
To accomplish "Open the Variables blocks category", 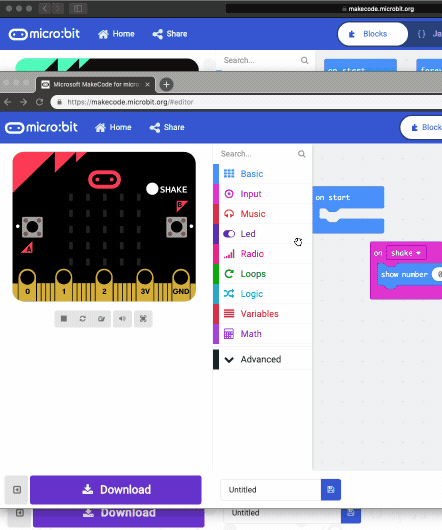I will click(263, 314).
